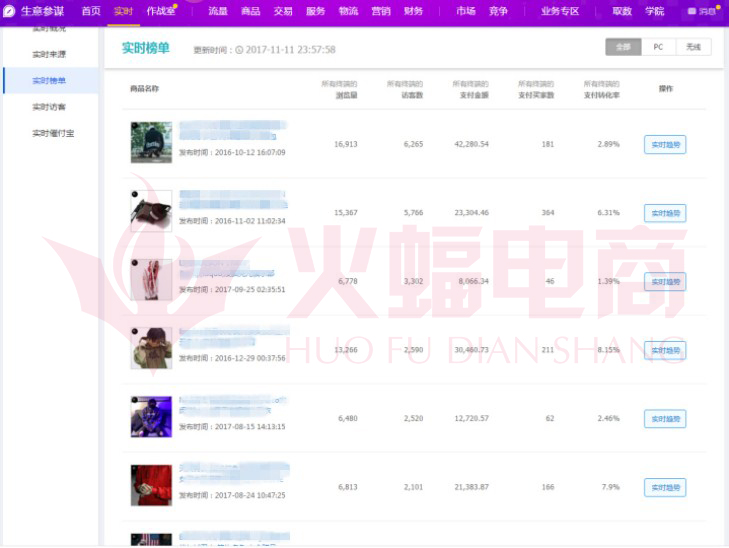Open product title link published 2016-10-12

pos(233,130)
